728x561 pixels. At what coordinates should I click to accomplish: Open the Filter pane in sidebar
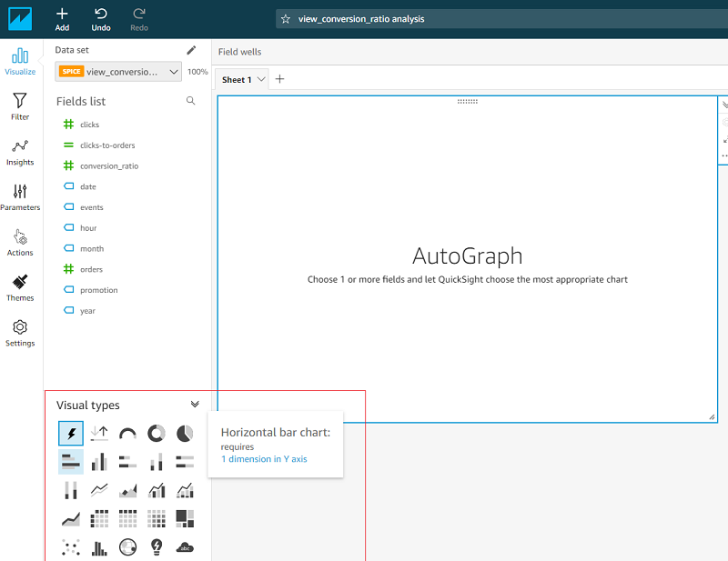click(20, 106)
